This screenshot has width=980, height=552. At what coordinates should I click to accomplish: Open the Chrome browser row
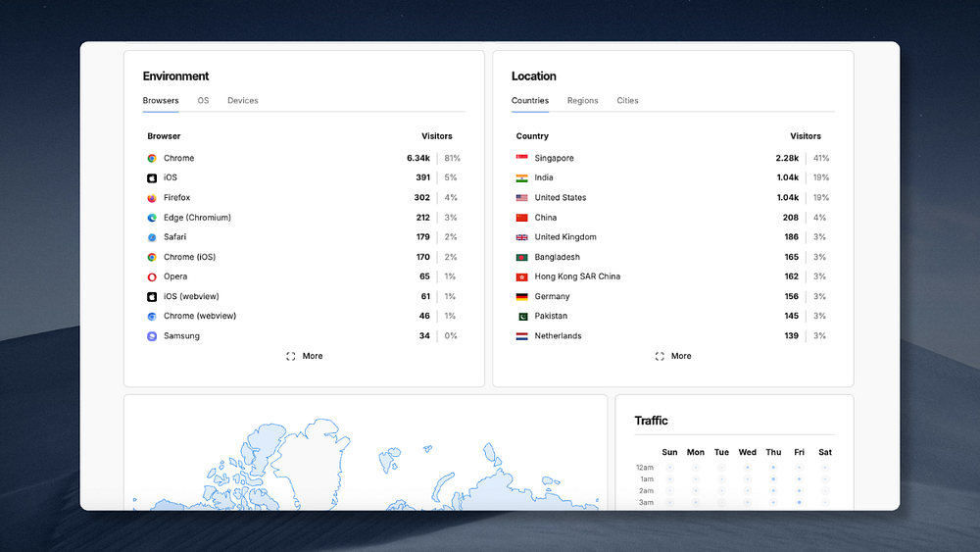pos(304,158)
